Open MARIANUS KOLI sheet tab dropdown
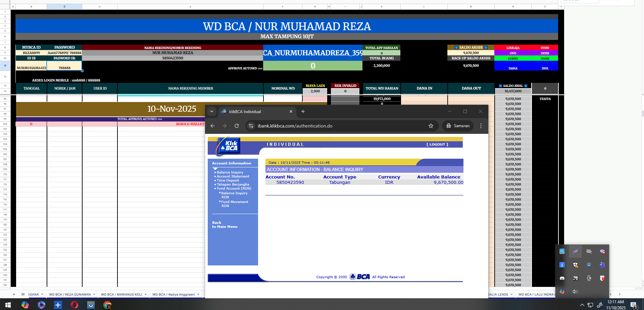Screen dimensions: 644x310 tap(146, 295)
